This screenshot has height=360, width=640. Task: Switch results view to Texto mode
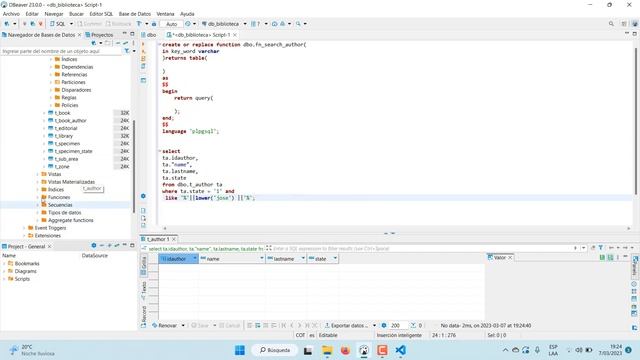click(x=144, y=291)
